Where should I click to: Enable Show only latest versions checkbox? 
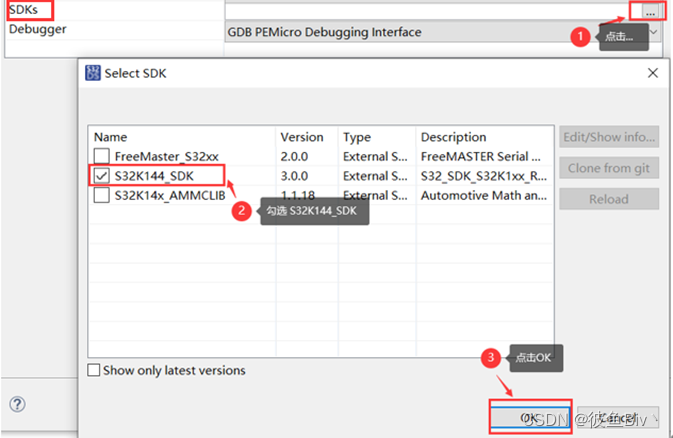pyautogui.click(x=94, y=370)
